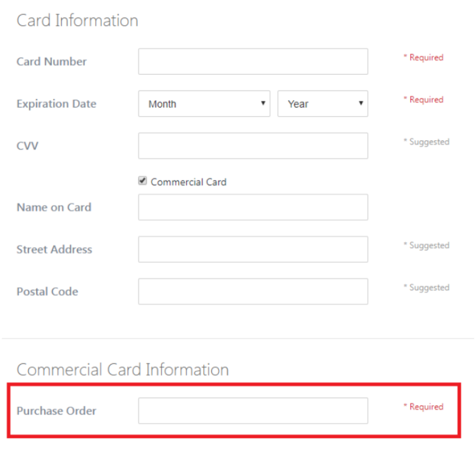The image size is (476, 458).
Task: Click the "Expiration Date" label text
Action: click(x=56, y=104)
